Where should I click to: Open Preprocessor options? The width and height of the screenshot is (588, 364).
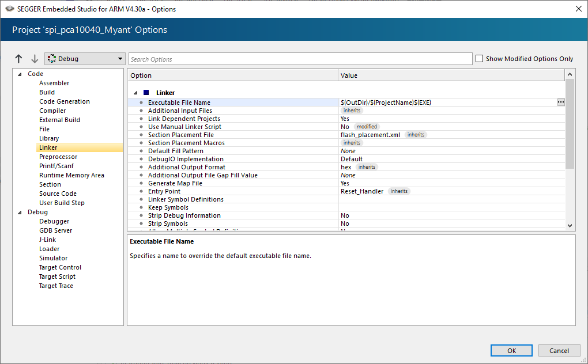[x=58, y=157]
